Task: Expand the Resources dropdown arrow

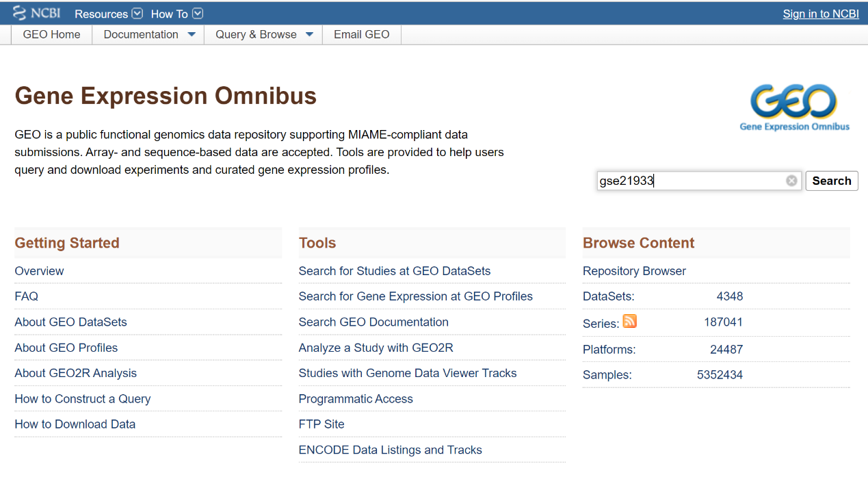Action: (x=137, y=14)
